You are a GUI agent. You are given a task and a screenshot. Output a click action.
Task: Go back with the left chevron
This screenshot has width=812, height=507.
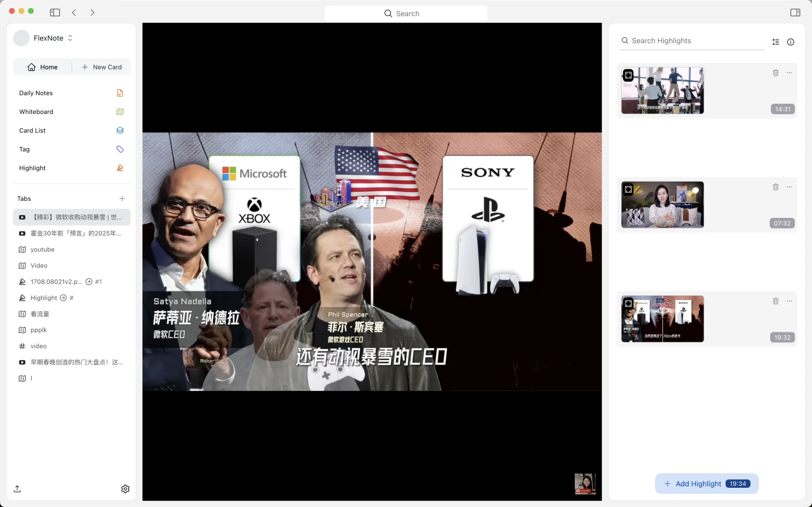point(74,13)
